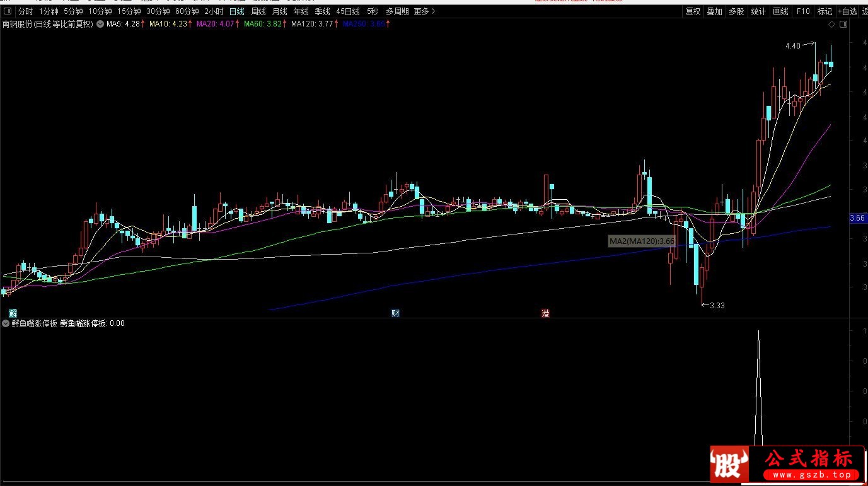Select the 5分钟 period
The height and width of the screenshot is (486, 868).
click(73, 11)
